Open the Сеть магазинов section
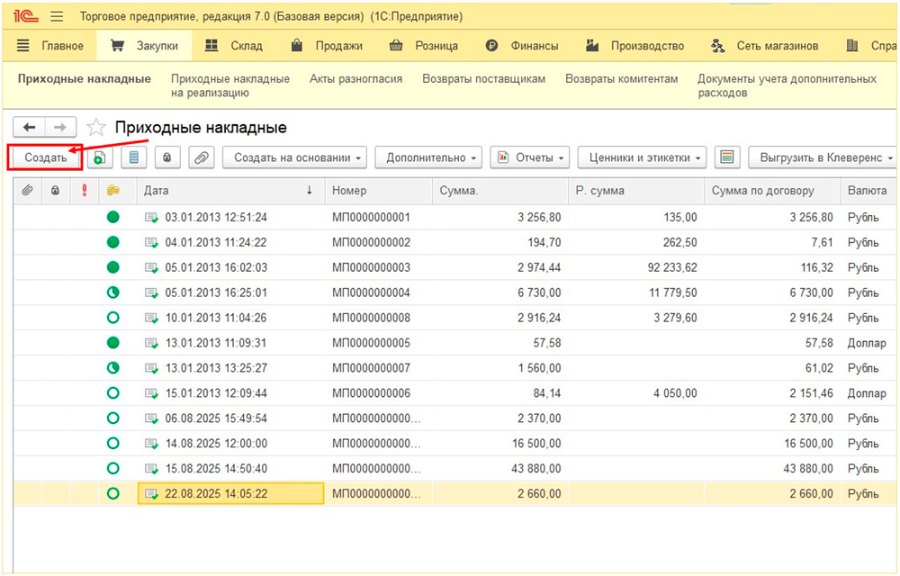 [765, 46]
